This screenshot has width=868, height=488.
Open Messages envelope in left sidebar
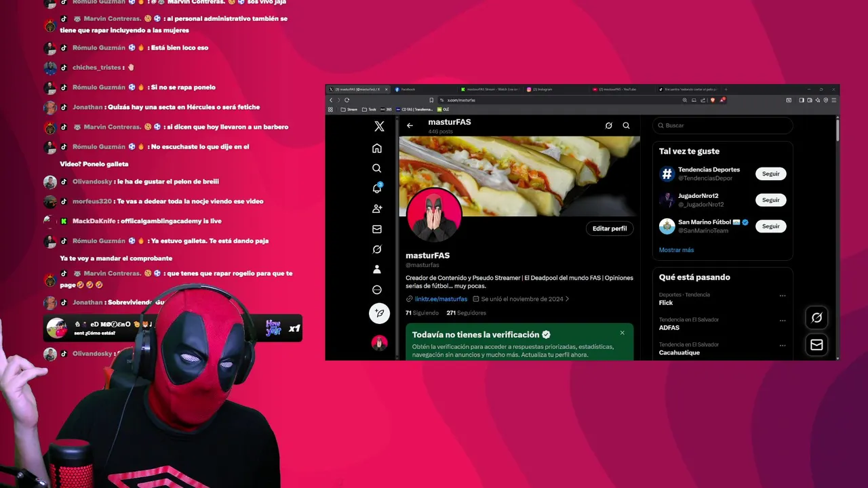pyautogui.click(x=377, y=229)
